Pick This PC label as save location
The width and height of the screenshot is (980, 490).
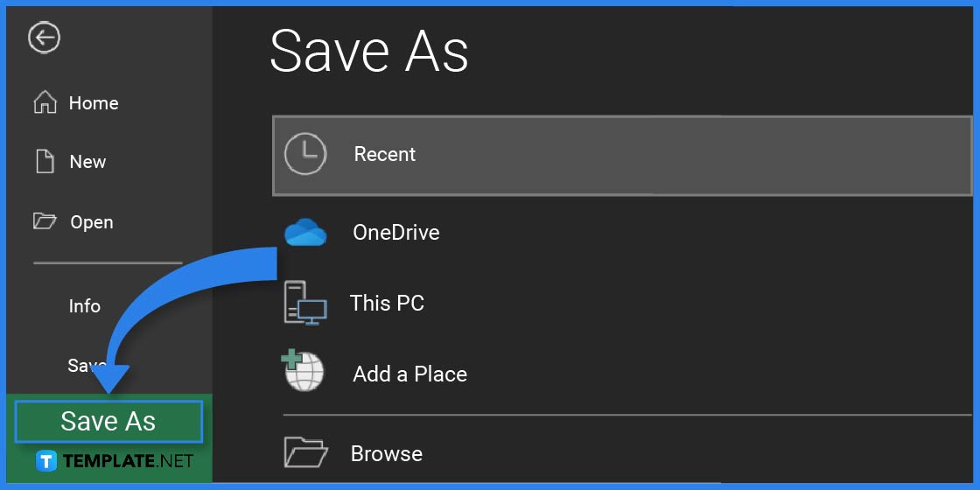pos(387,304)
